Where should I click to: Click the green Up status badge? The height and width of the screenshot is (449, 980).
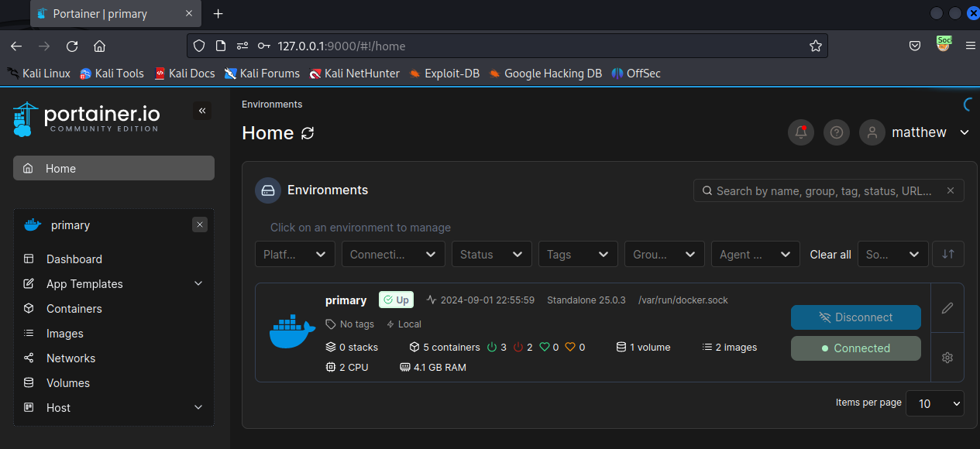tap(396, 300)
